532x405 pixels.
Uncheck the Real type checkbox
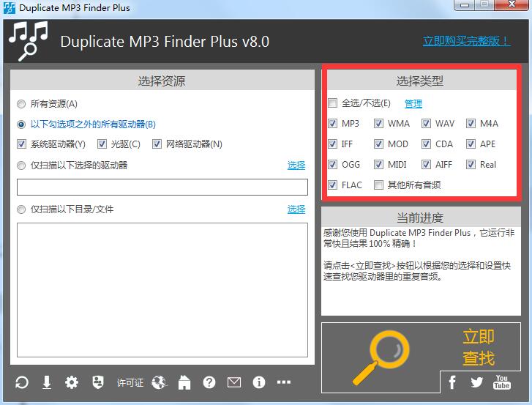(x=471, y=164)
